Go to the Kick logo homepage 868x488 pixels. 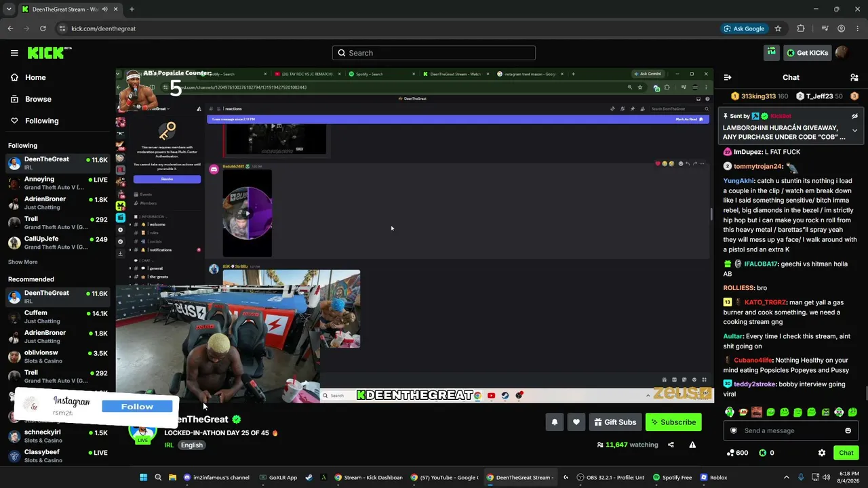point(50,53)
